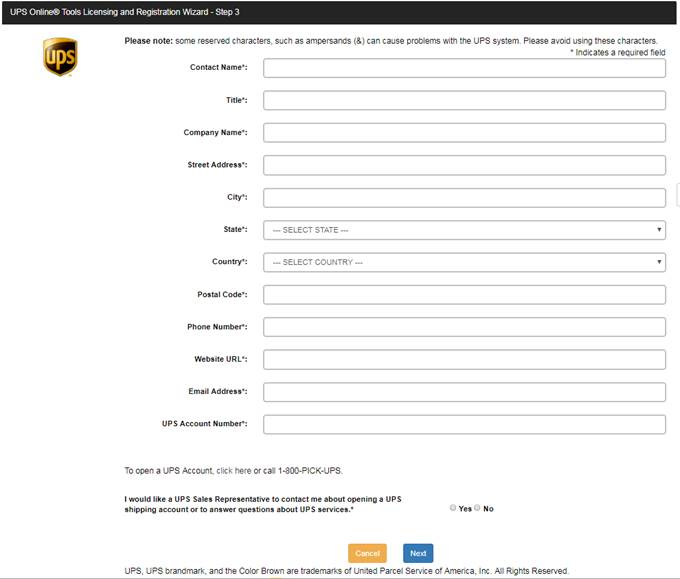The width and height of the screenshot is (680, 579).
Task: Click the Website URL text box
Action: click(x=464, y=360)
